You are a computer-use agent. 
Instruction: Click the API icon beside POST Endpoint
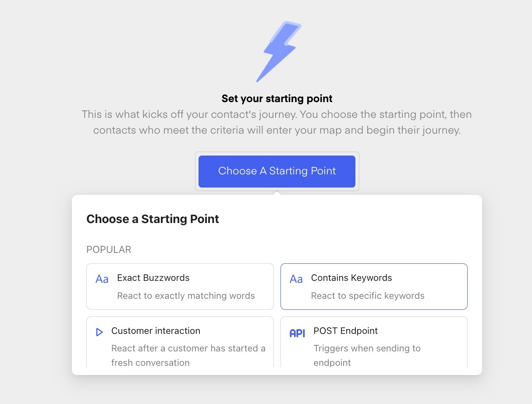coord(297,333)
